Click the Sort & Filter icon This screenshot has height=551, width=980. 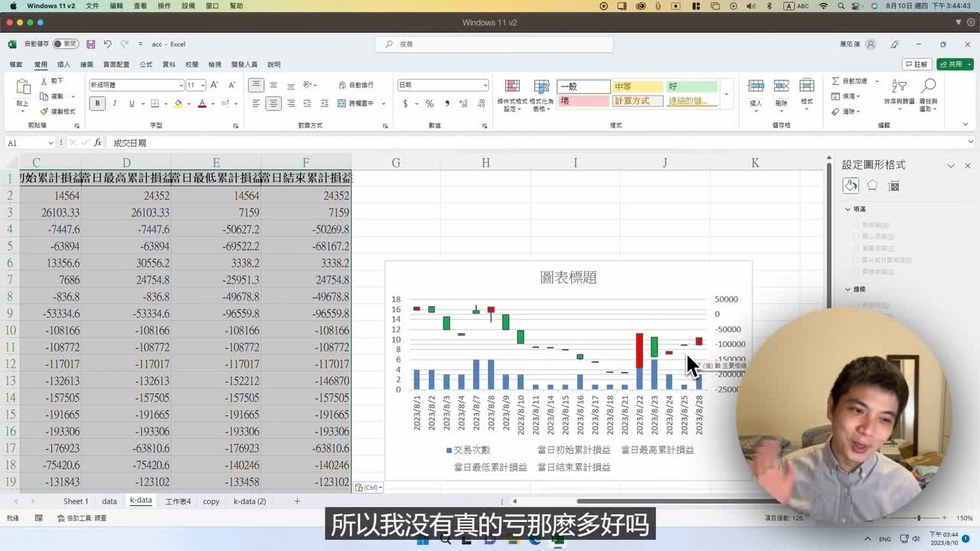click(899, 90)
